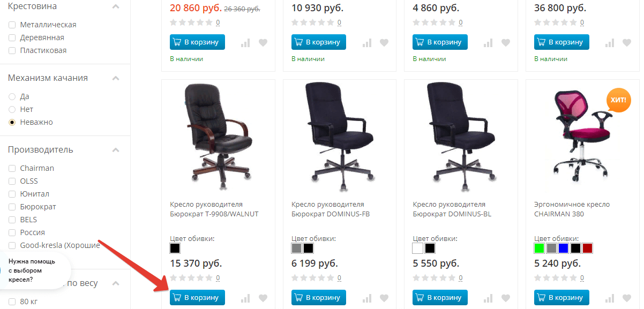Choose green upholstery color for CHAIRMAN 380

pyautogui.click(x=539, y=248)
